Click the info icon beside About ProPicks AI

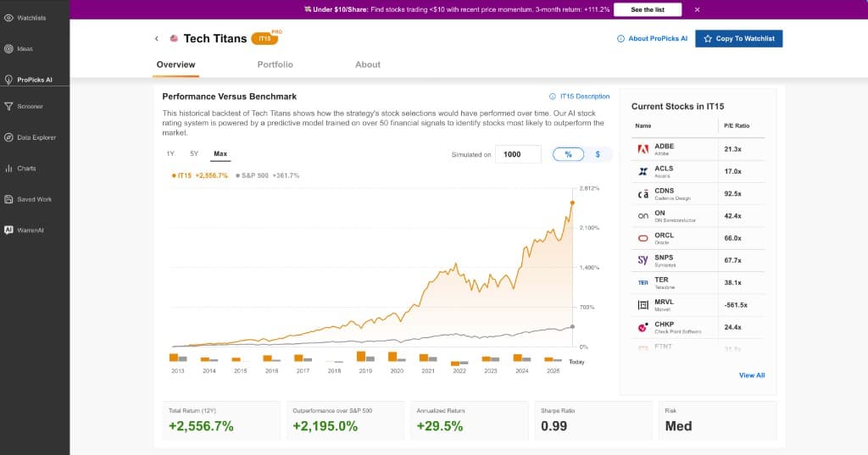(x=620, y=39)
